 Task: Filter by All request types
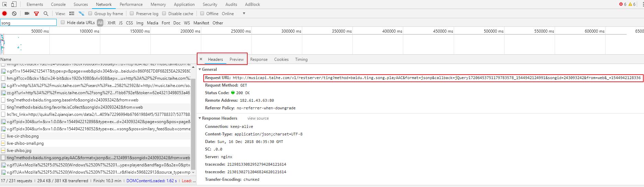click(x=100, y=23)
